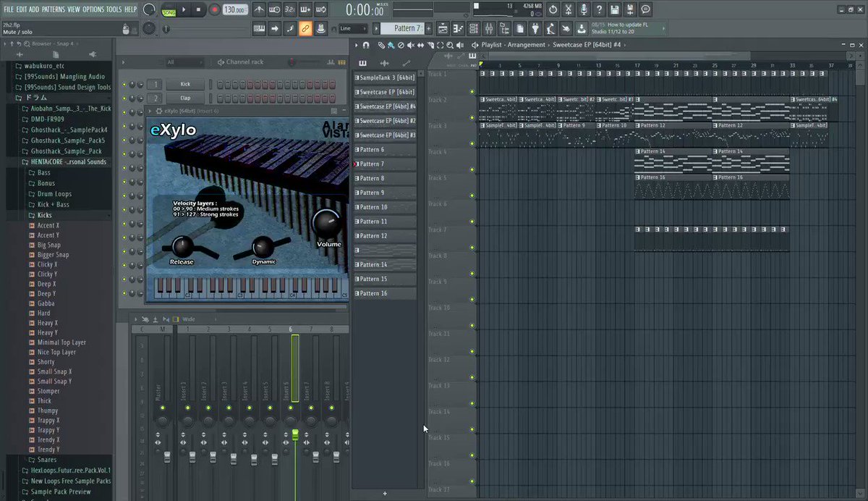Expand the 'DMD-FR909' browser folder
868x501 pixels.
(x=48, y=119)
